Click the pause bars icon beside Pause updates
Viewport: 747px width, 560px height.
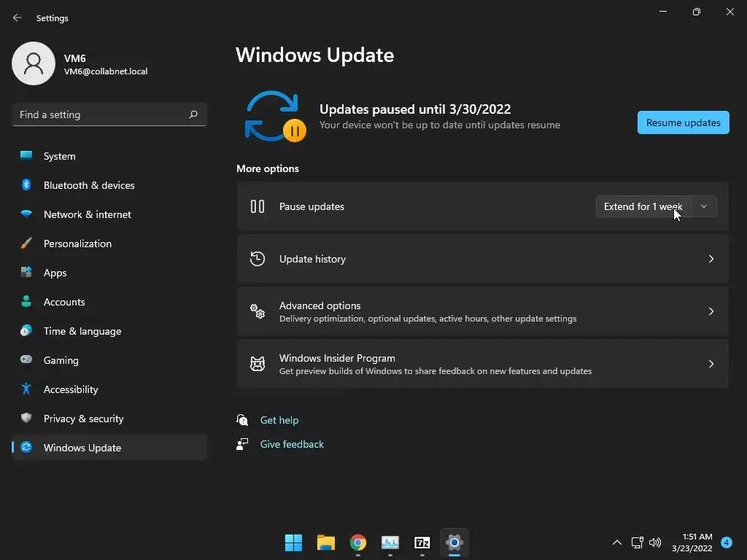pyautogui.click(x=258, y=206)
